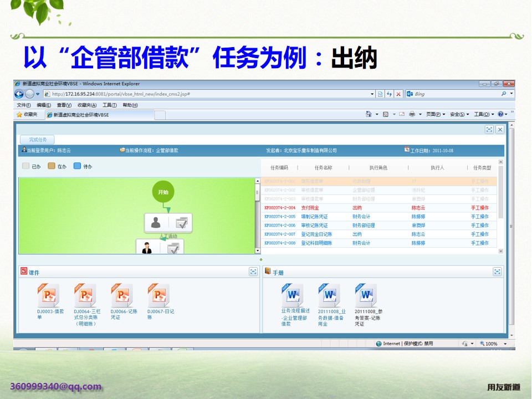Click the 完成任务 button
This screenshot has height=399, width=532.
pyautogui.click(x=37, y=140)
